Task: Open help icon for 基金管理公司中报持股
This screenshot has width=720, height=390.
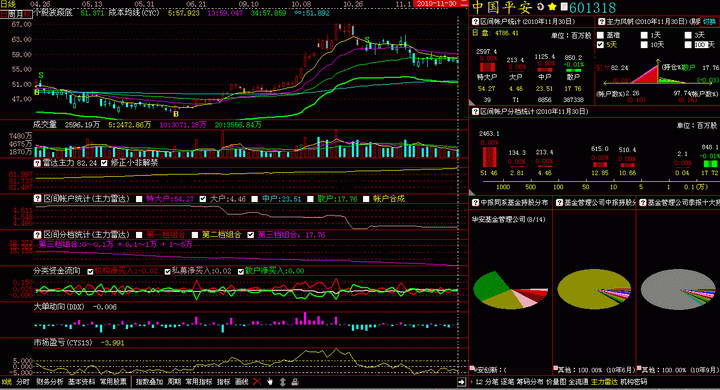Action: pos(559,202)
